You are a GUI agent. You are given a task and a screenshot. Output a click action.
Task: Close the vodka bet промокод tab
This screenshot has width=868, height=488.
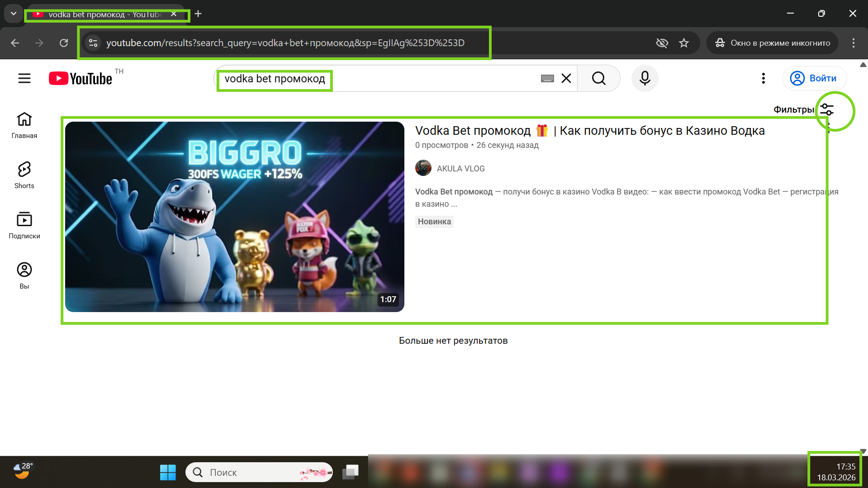pyautogui.click(x=174, y=14)
